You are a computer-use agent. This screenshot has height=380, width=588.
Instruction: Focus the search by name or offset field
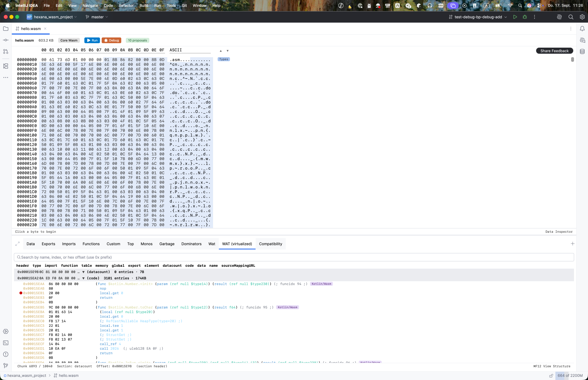point(294,257)
